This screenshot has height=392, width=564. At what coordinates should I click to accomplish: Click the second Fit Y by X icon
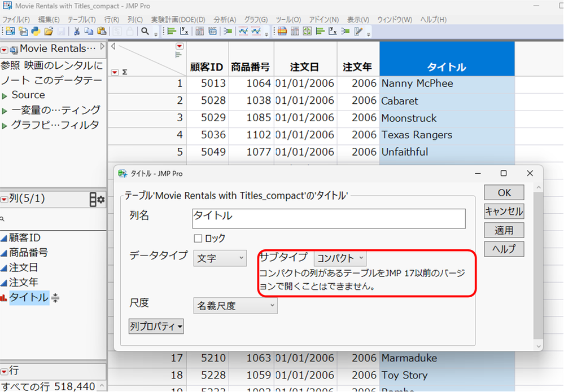coord(333,31)
